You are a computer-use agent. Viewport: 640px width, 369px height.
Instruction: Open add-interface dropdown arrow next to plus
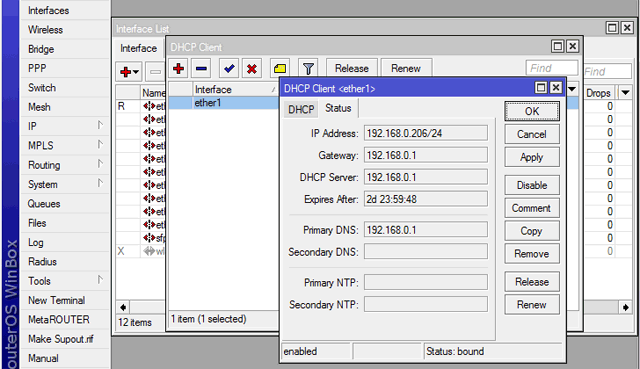click(x=136, y=72)
